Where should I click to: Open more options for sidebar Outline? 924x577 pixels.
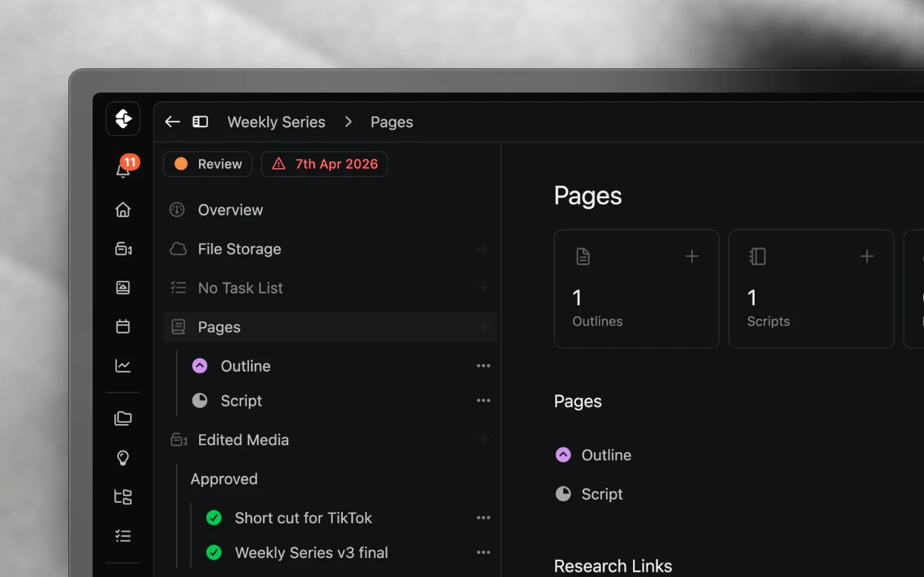point(483,366)
